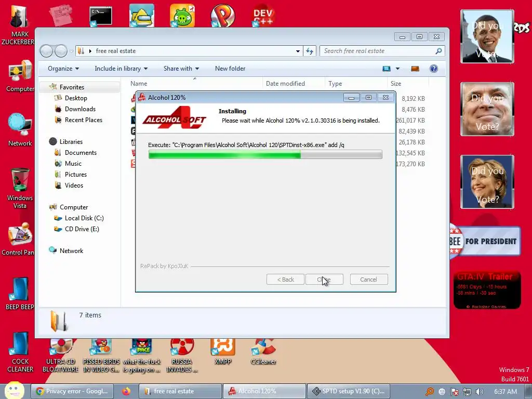
Task: Open the DEV C++ desktop shortcut
Action: point(263,16)
